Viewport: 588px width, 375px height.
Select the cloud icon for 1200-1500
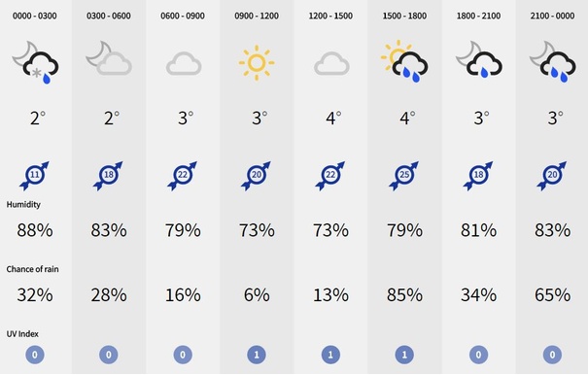point(331,64)
